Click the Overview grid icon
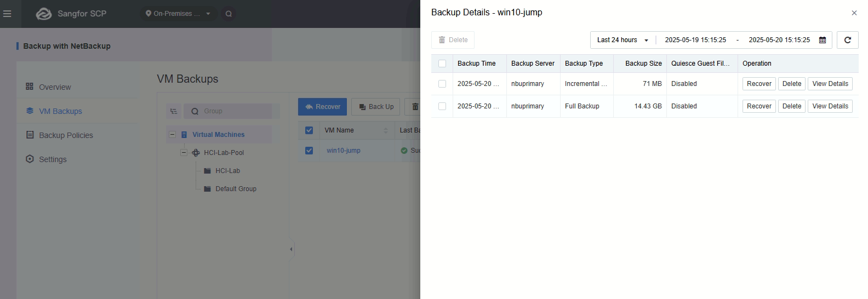 coord(30,87)
